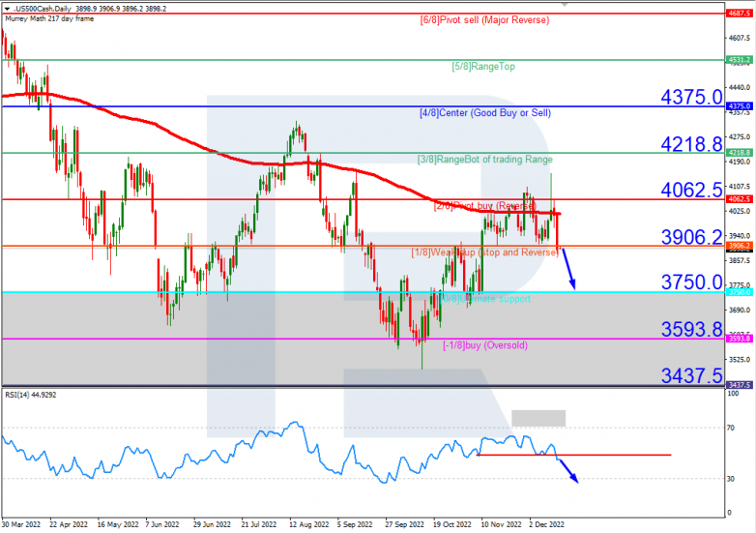
Task: Click the large blue 4218.8 level number
Action: click(691, 144)
